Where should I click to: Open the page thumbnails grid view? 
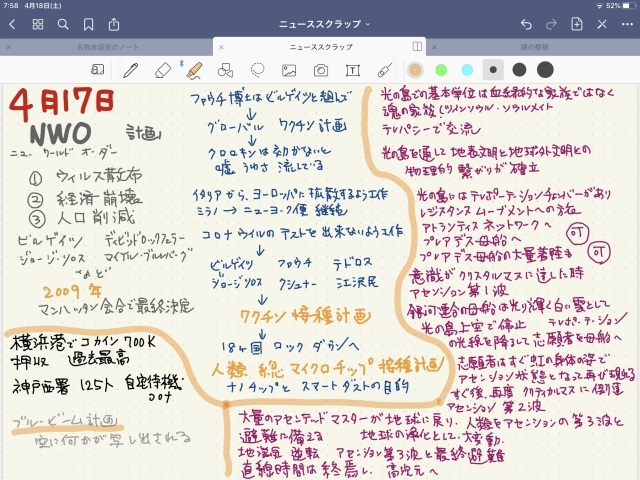click(x=38, y=24)
